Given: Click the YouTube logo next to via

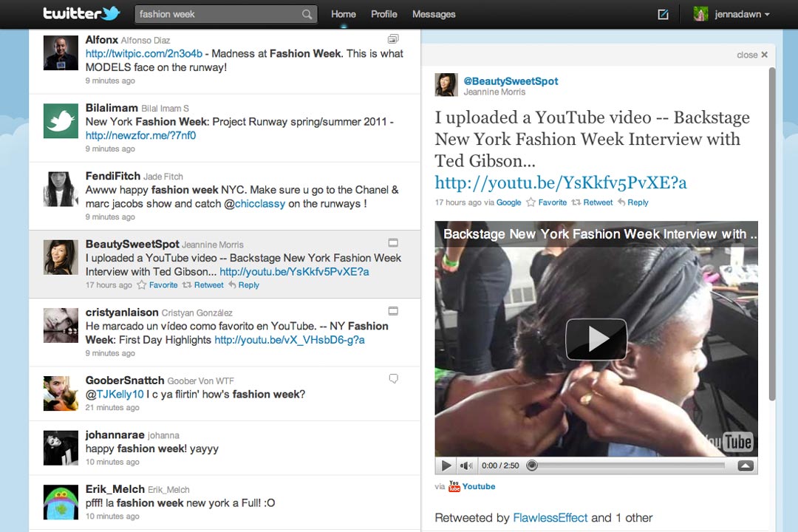Looking at the screenshot, I should pos(454,486).
